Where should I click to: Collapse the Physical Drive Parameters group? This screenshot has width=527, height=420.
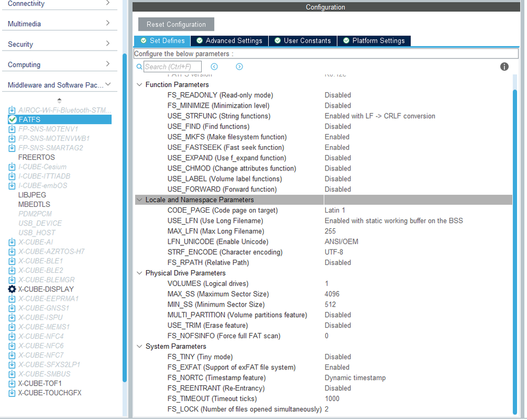pyautogui.click(x=139, y=273)
